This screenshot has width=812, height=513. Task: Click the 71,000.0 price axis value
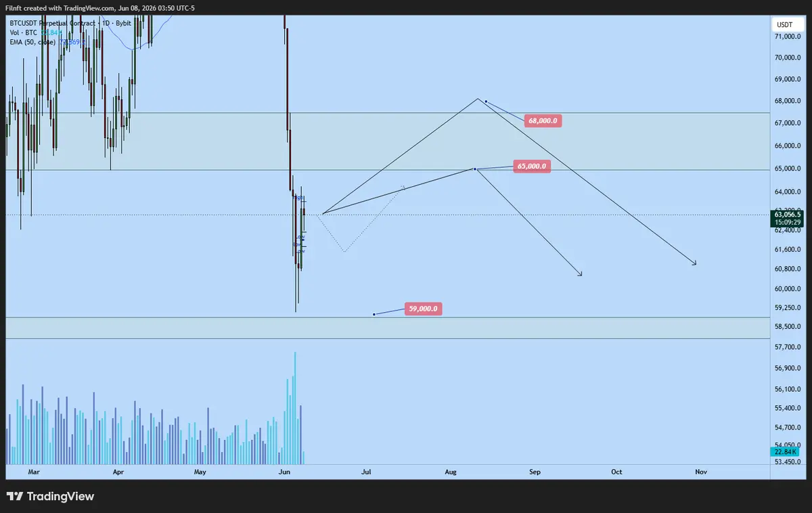coord(787,37)
